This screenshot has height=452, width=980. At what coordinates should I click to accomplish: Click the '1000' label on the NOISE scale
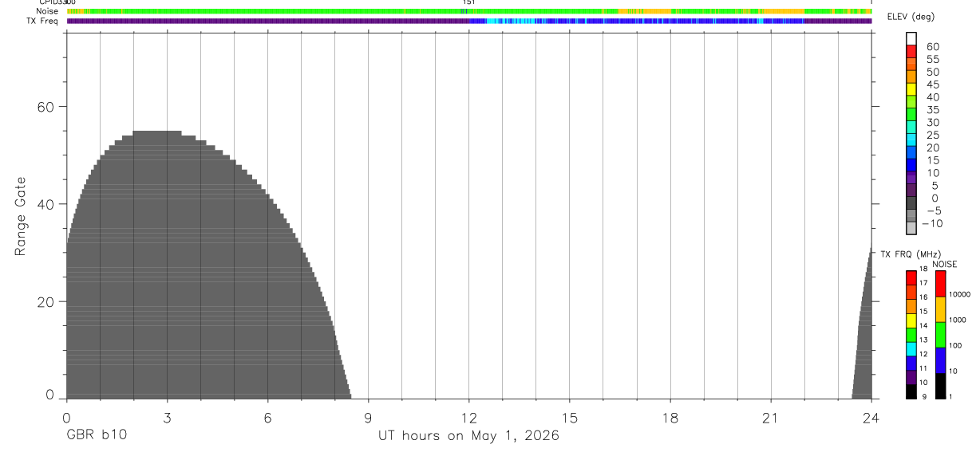pos(957,320)
